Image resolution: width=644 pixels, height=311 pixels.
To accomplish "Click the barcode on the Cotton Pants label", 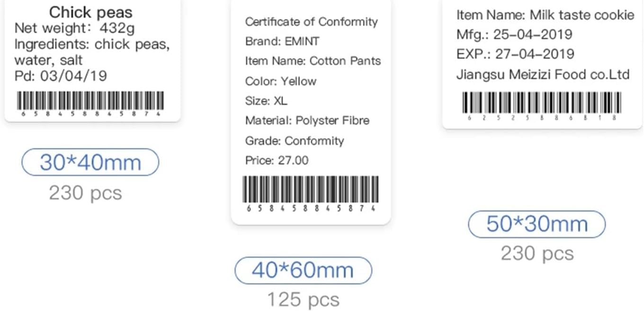I will [311, 191].
